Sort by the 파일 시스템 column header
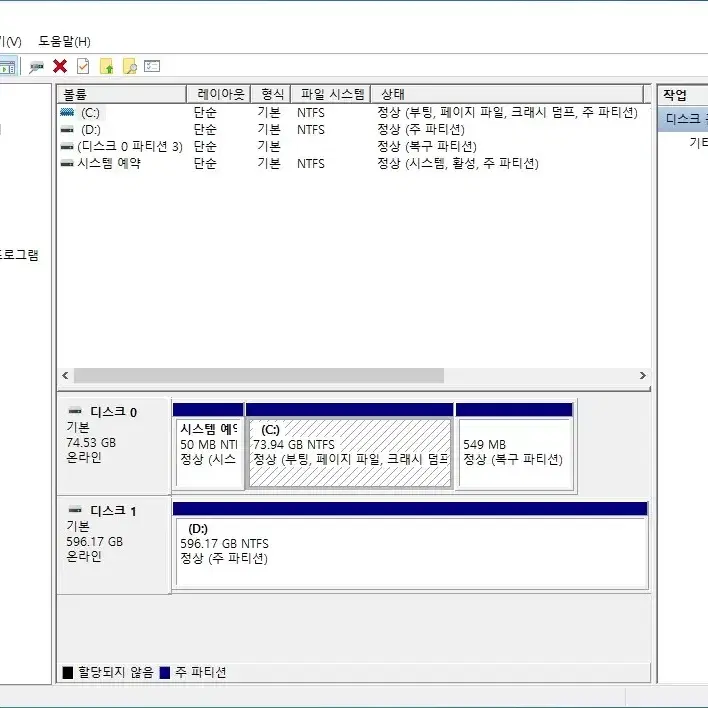The width and height of the screenshot is (708, 708). pyautogui.click(x=331, y=94)
